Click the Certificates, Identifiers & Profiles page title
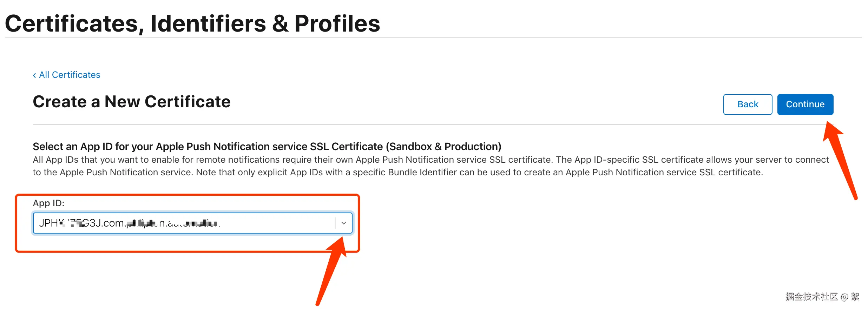 click(192, 23)
